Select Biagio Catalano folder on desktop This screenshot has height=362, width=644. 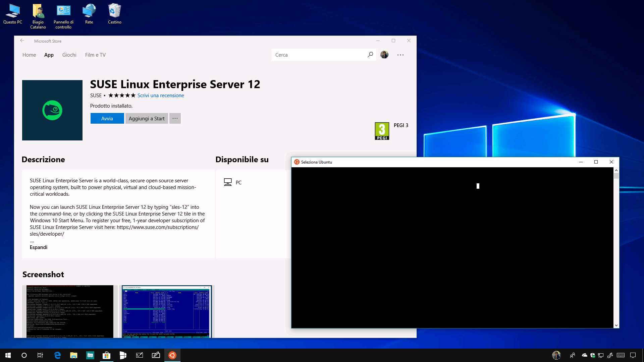38,16
